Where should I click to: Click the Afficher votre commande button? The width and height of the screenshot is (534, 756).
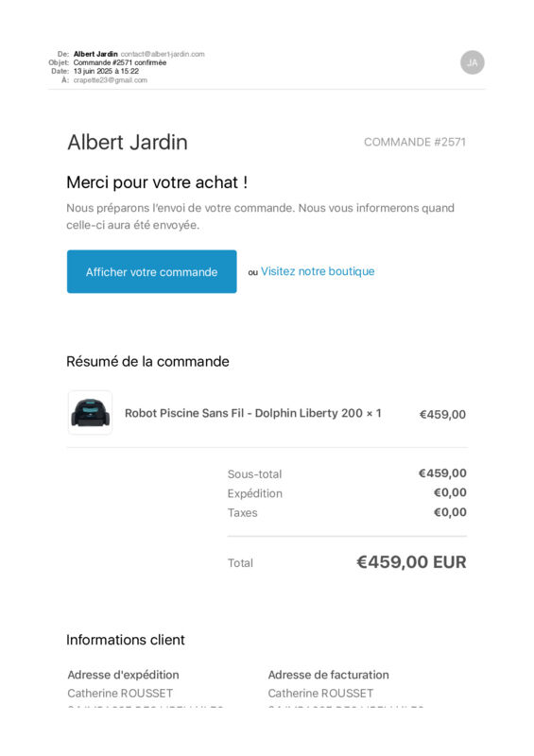(x=151, y=271)
